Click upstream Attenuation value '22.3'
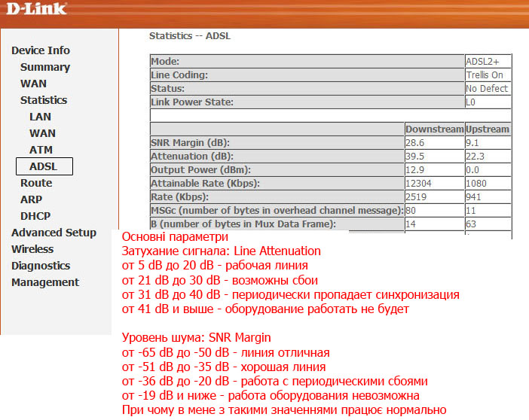 (475, 157)
